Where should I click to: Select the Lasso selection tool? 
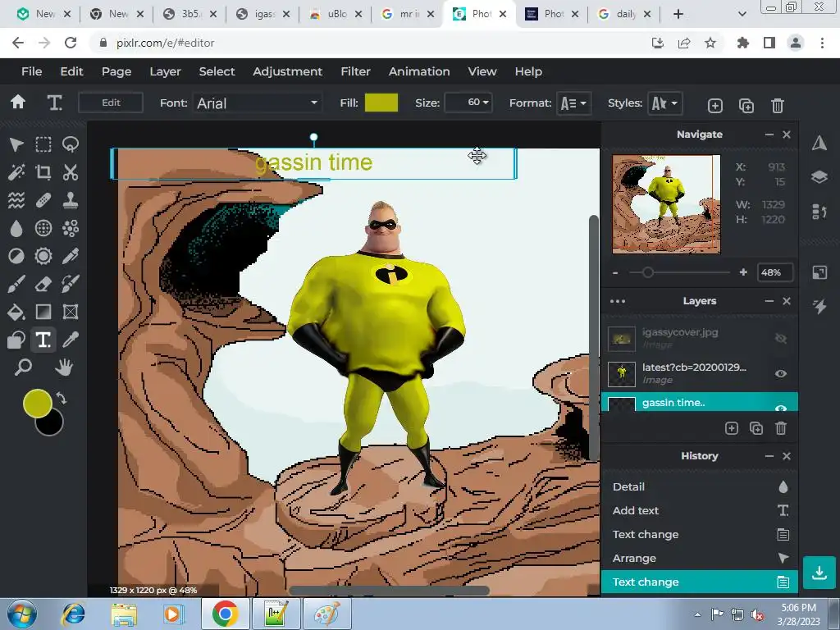71,144
